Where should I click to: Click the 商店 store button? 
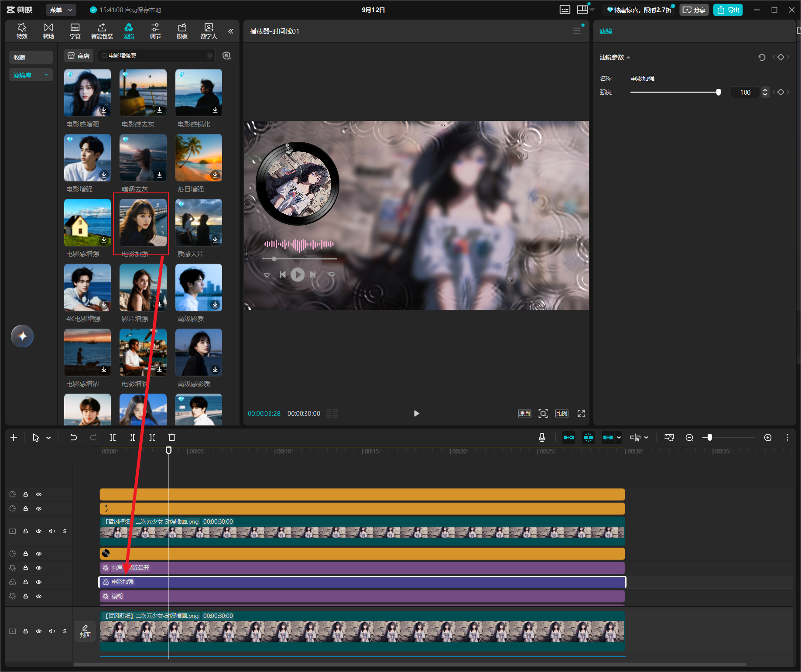click(79, 55)
